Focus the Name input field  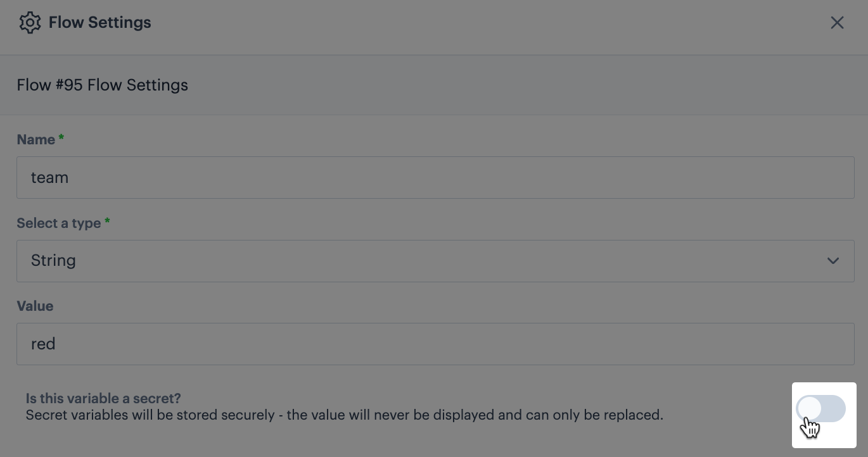[435, 178]
